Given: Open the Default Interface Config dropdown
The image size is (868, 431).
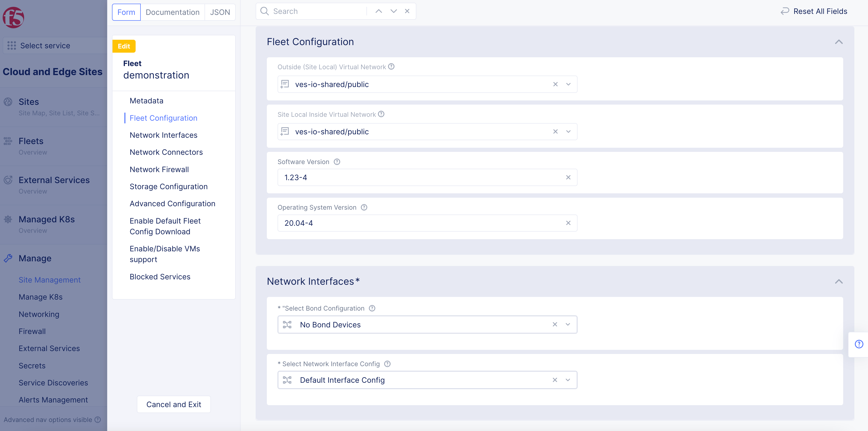Looking at the screenshot, I should point(568,380).
